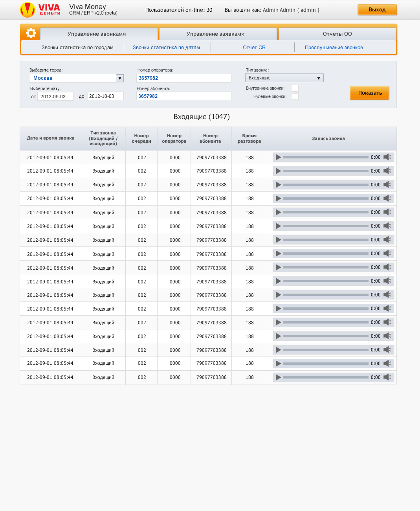Play the tenth call recording
Screen dimensions: 420x511
[x=279, y=281]
